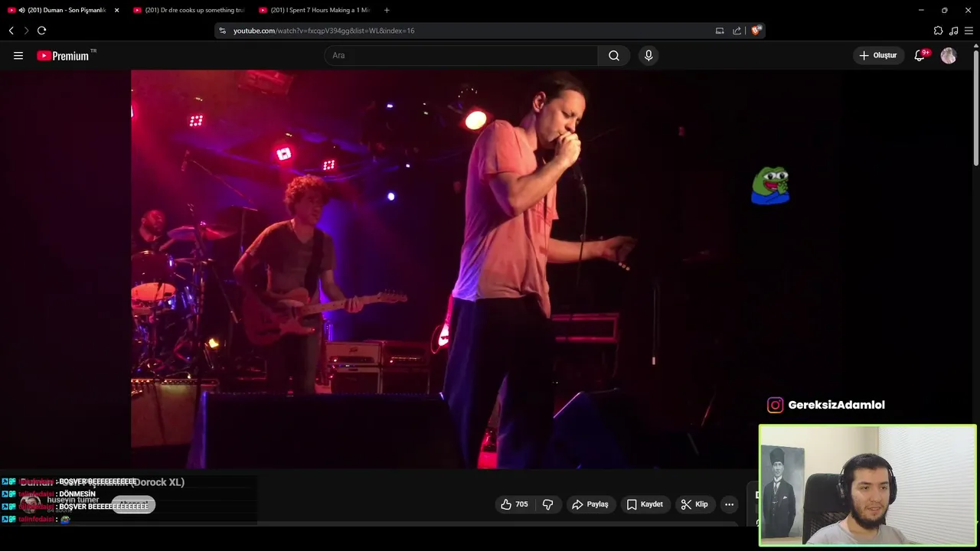
Task: Click the Oluştur create button
Action: pyautogui.click(x=878, y=55)
